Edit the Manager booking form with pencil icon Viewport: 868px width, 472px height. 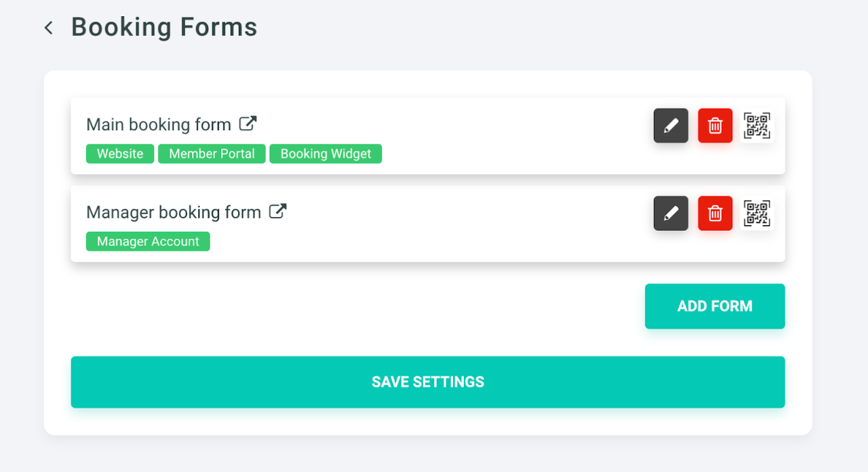click(671, 213)
